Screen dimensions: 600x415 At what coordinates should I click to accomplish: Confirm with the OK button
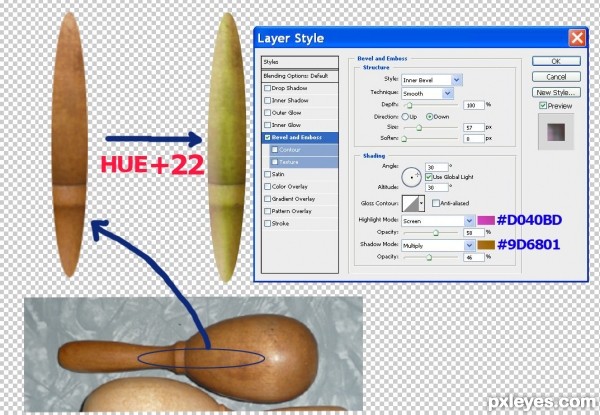[556, 61]
